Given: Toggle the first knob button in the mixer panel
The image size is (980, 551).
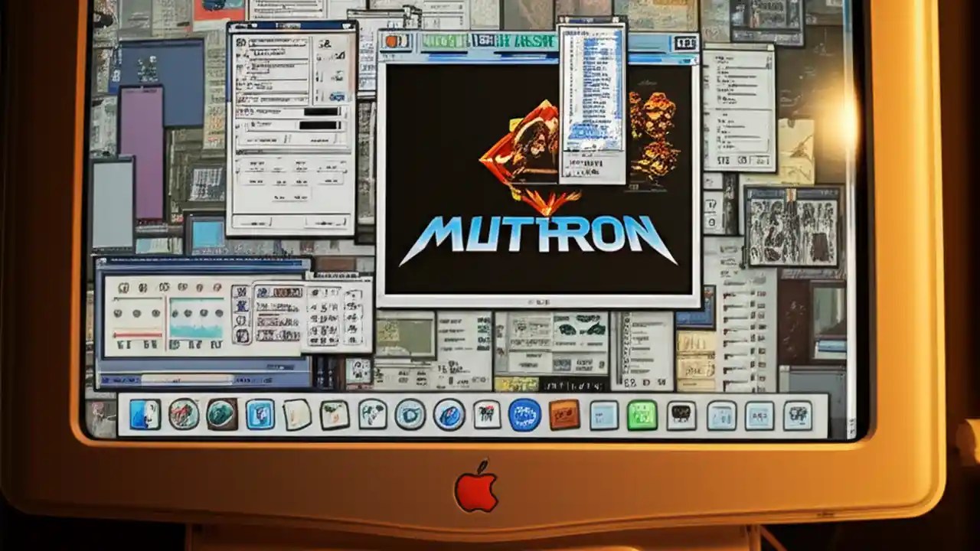Looking at the screenshot, I should pos(123,288).
